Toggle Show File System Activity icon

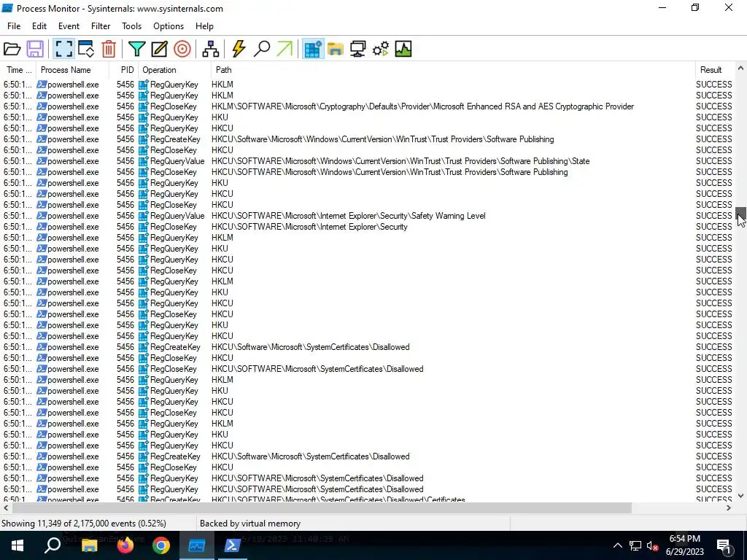(x=336, y=49)
